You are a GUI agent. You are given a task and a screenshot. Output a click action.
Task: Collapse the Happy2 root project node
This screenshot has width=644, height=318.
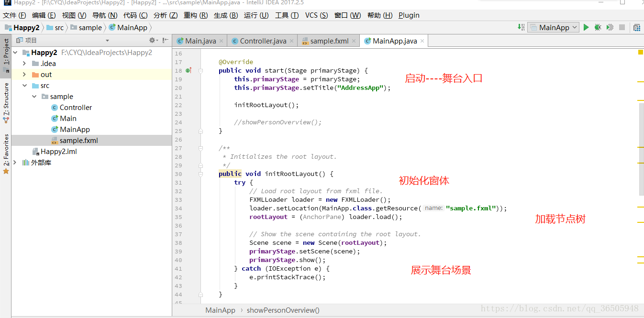point(15,53)
